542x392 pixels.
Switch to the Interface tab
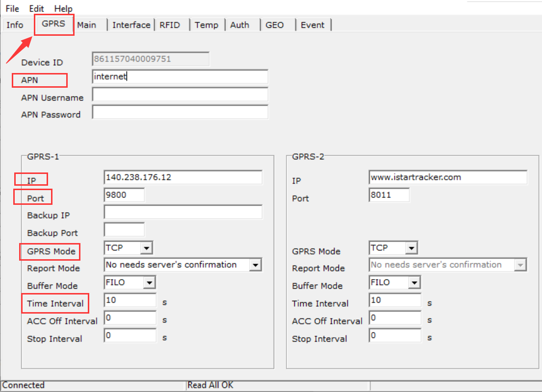click(131, 24)
